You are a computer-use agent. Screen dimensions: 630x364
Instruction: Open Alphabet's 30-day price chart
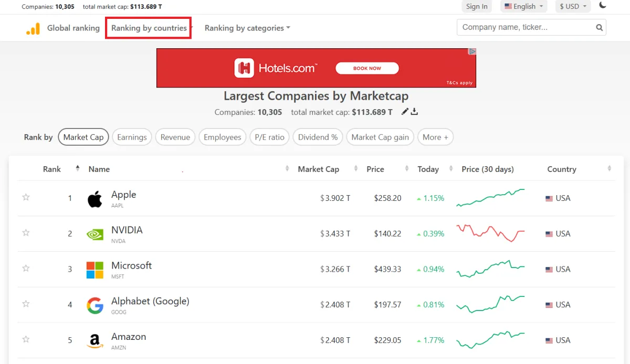coord(490,304)
